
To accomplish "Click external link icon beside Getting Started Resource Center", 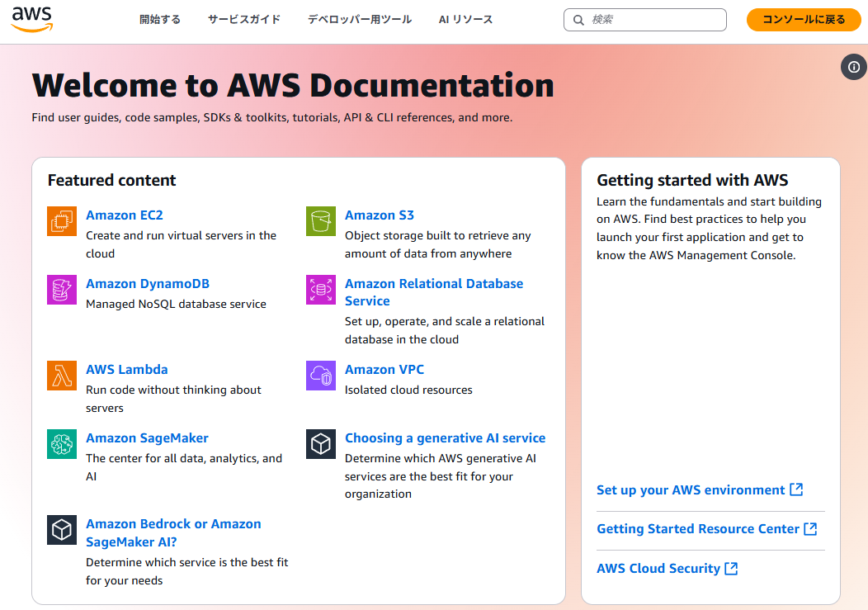I will click(x=810, y=528).
